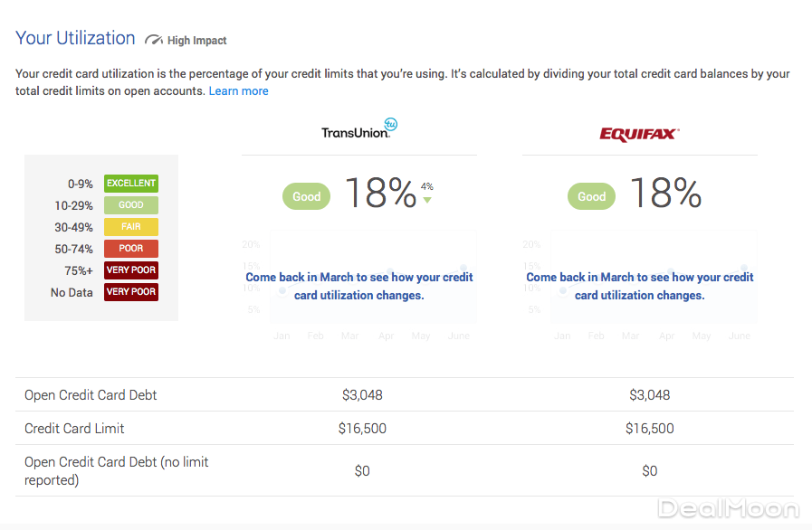Open the Learn more link
This screenshot has height=530, width=812.
pyautogui.click(x=238, y=90)
